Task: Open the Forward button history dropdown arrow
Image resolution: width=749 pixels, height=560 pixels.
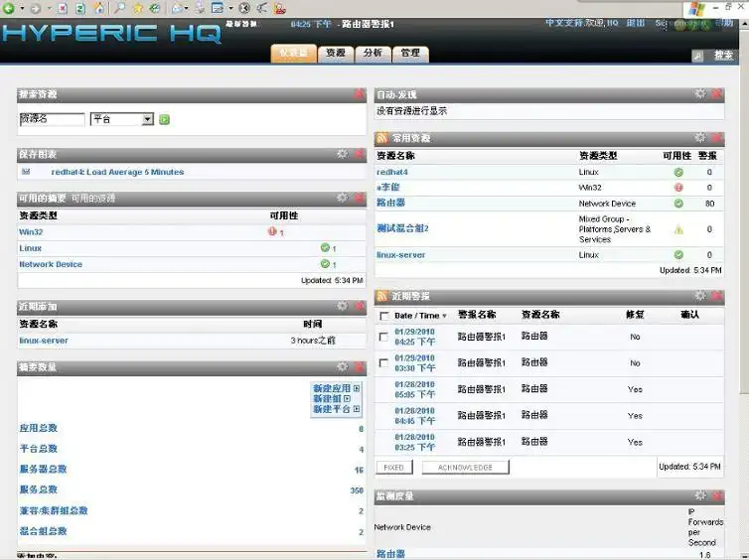Action: 49,8
